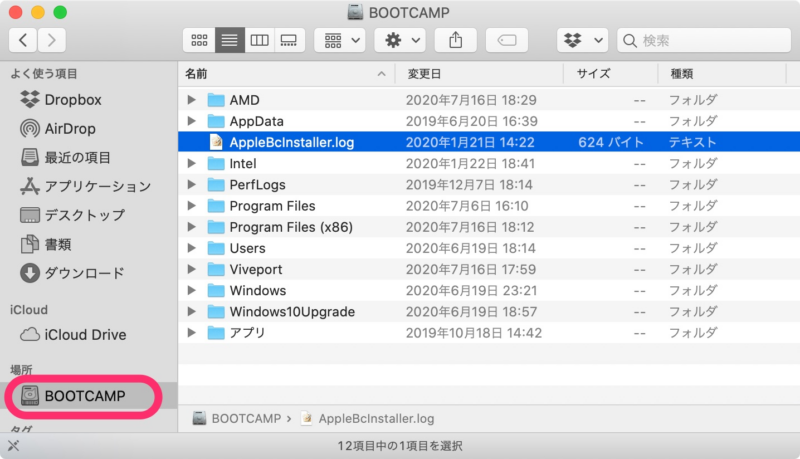Click the date 2019年10月18日 14:42
The height and width of the screenshot is (459, 800).
pos(473,333)
